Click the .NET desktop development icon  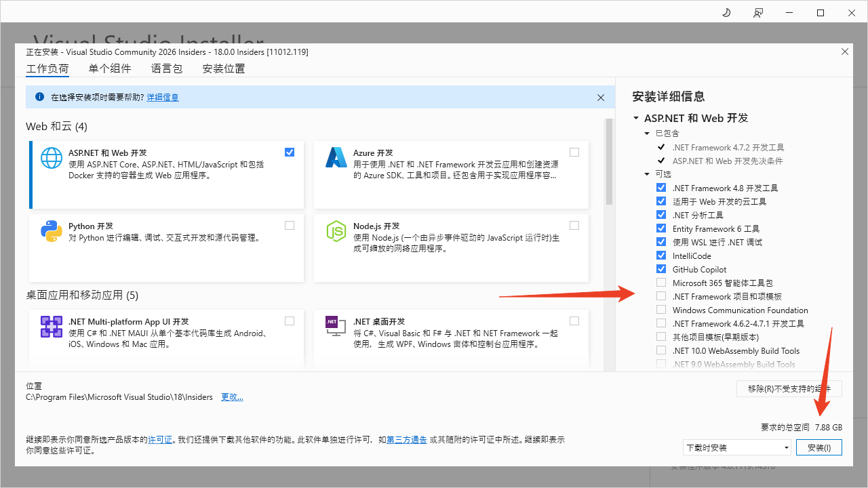click(336, 327)
